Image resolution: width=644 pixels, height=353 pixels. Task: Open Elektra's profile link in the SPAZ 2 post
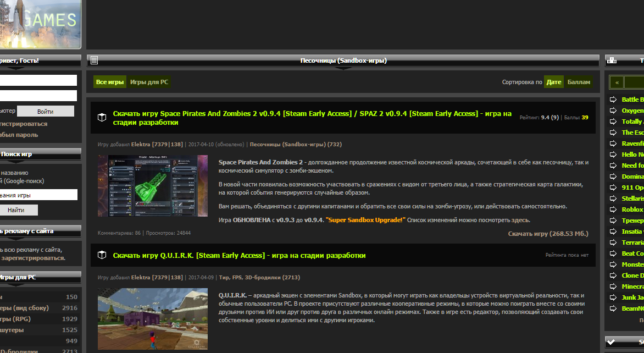pos(157,144)
